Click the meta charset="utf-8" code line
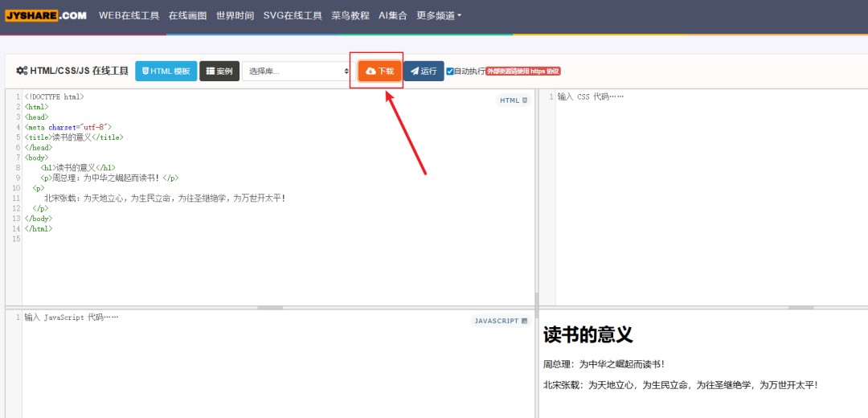Screen dimensions: 868x418 pyautogui.click(x=68, y=127)
